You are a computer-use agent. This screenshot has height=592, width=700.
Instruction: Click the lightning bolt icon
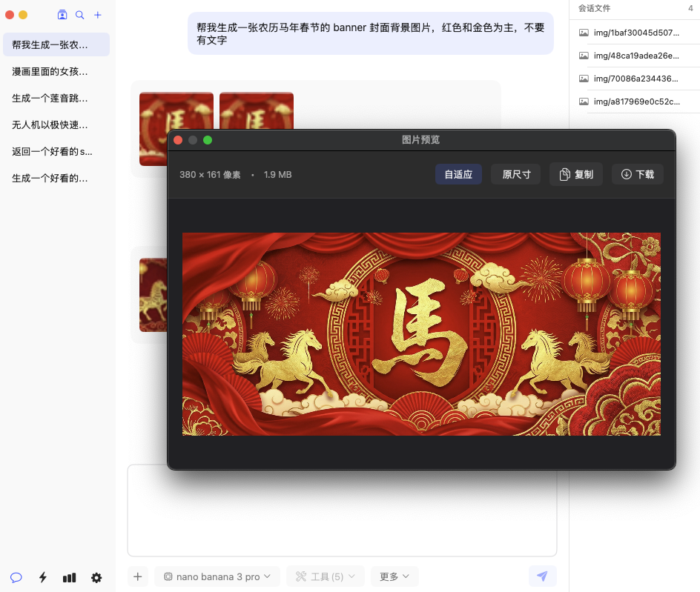(x=43, y=578)
